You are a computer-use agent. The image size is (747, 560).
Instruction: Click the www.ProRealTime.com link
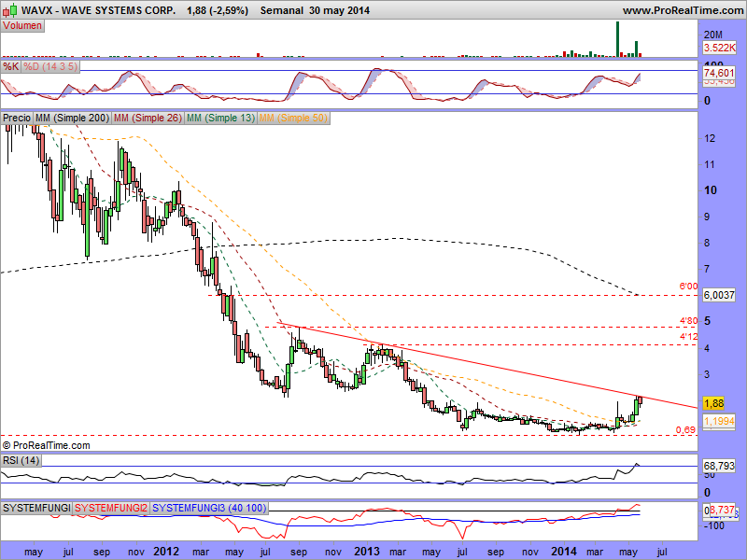683,10
